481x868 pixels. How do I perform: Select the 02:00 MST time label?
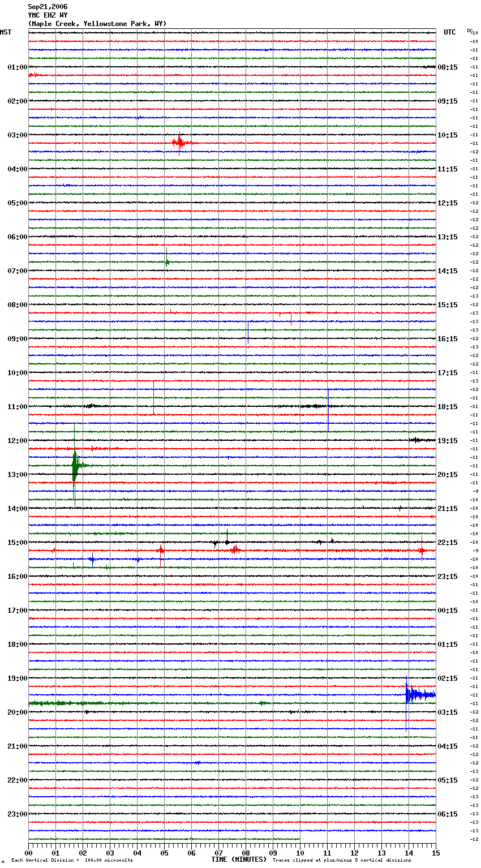[x=18, y=101]
